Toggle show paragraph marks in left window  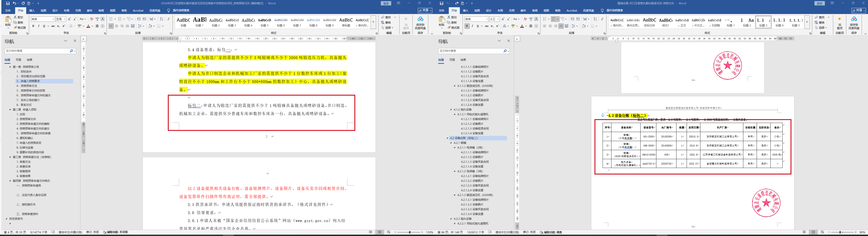tap(168, 19)
